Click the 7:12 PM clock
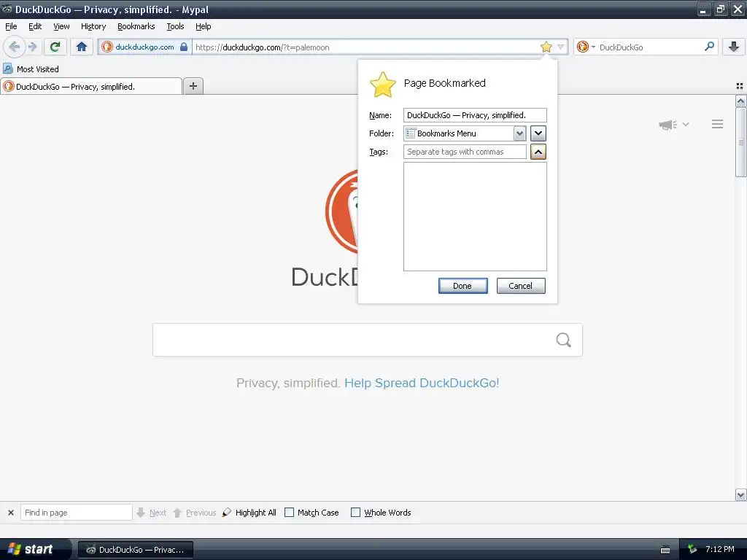 (720, 549)
